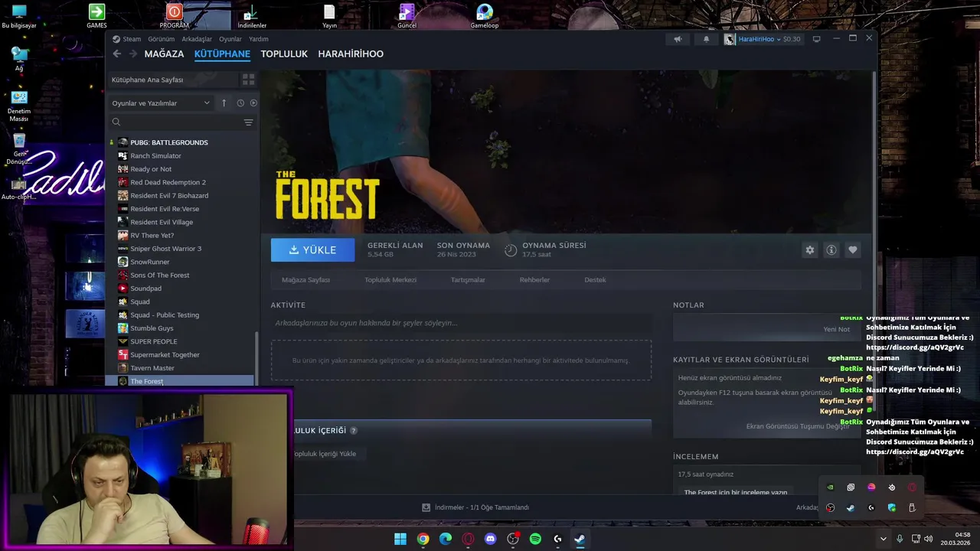
Task: Open the Downloads manager at the bottom
Action: click(475, 507)
